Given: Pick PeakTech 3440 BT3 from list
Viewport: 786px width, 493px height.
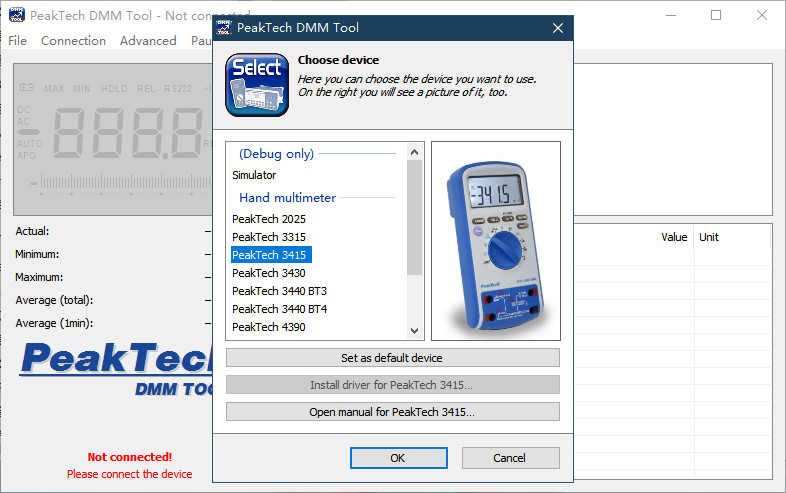Looking at the screenshot, I should (279, 291).
